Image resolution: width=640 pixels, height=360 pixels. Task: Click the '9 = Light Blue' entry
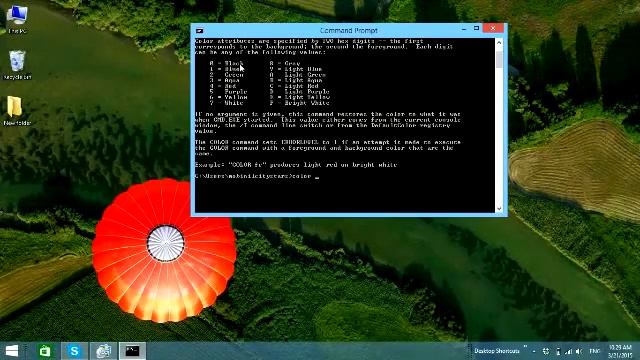pyautogui.click(x=296, y=69)
